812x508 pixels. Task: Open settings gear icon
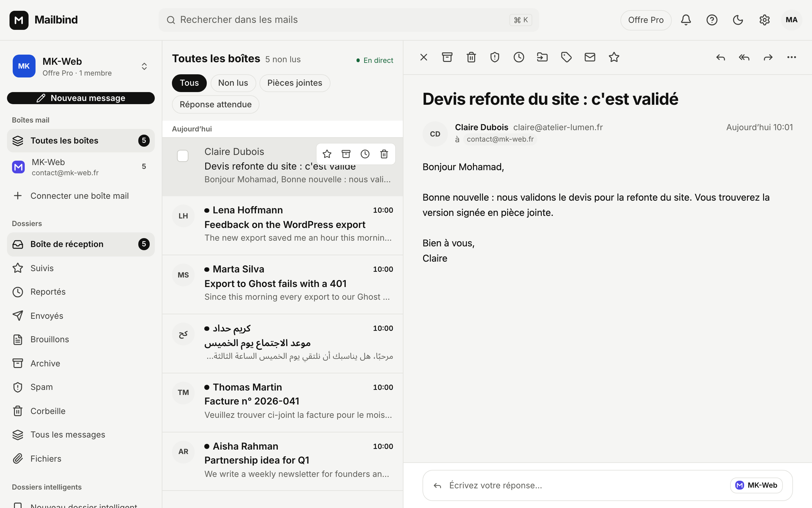click(764, 20)
